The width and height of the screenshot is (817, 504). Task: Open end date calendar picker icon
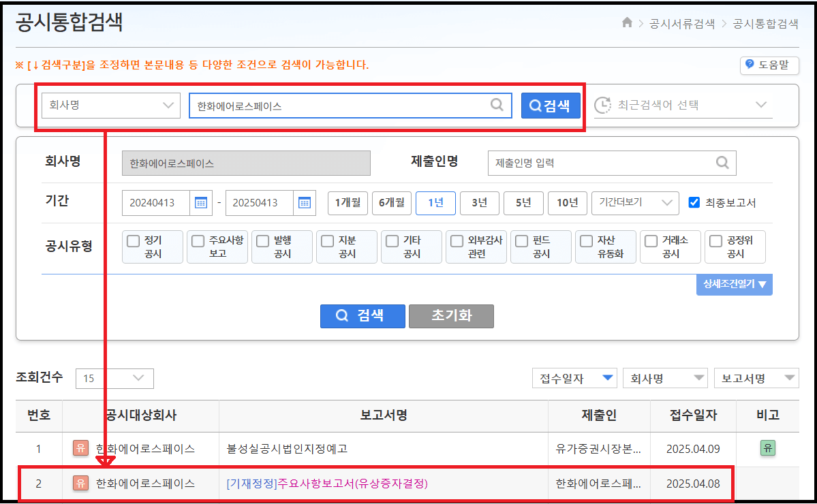(305, 203)
